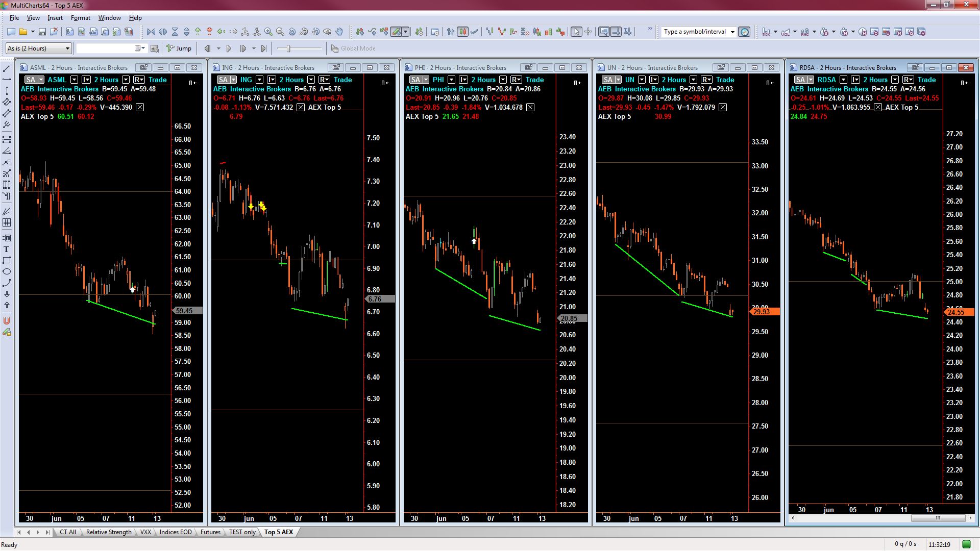The width and height of the screenshot is (980, 551).
Task: Toggle candlestick chart style button
Action: [462, 32]
